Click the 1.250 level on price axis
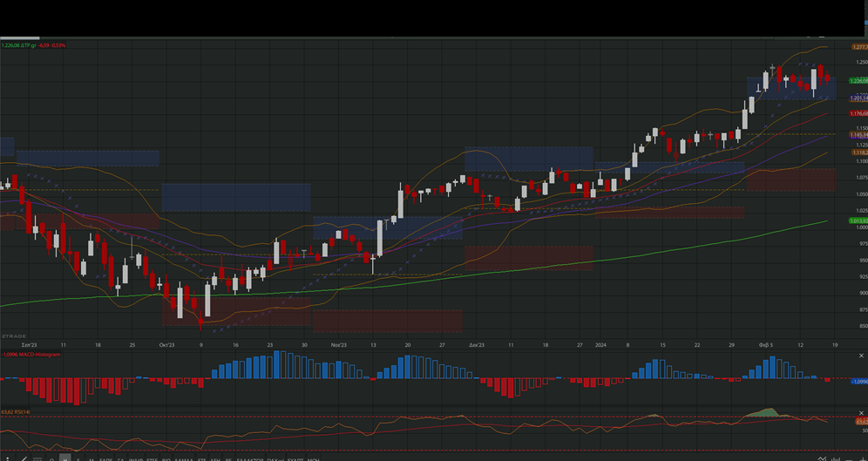 [861, 63]
